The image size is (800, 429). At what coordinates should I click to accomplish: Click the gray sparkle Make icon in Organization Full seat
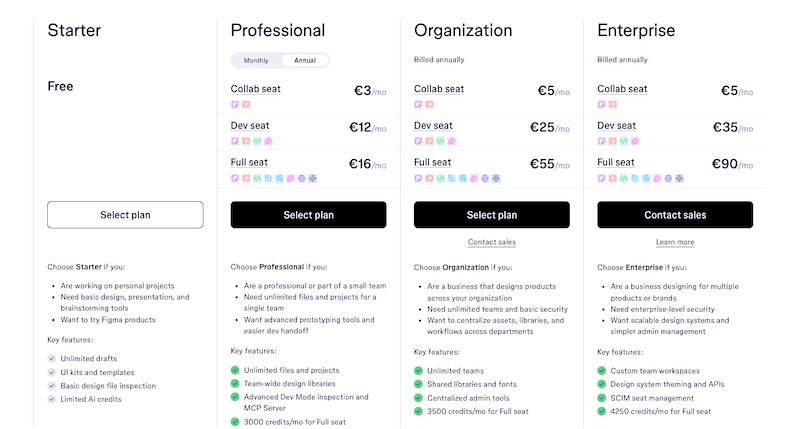point(496,179)
